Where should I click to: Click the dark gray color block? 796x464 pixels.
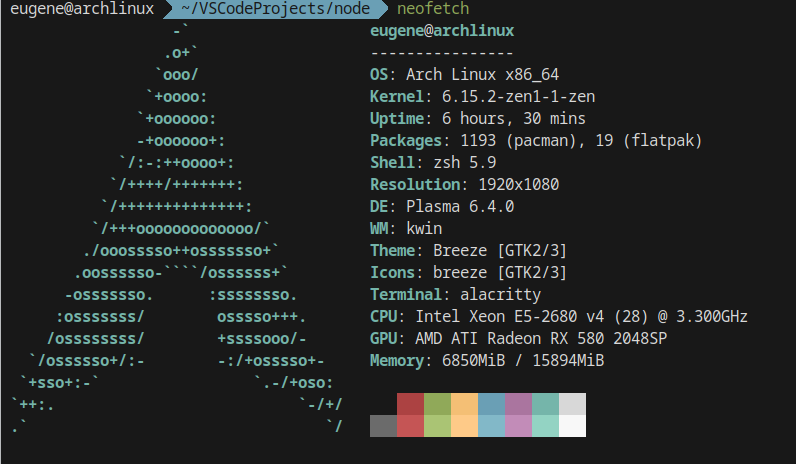tap(383, 426)
